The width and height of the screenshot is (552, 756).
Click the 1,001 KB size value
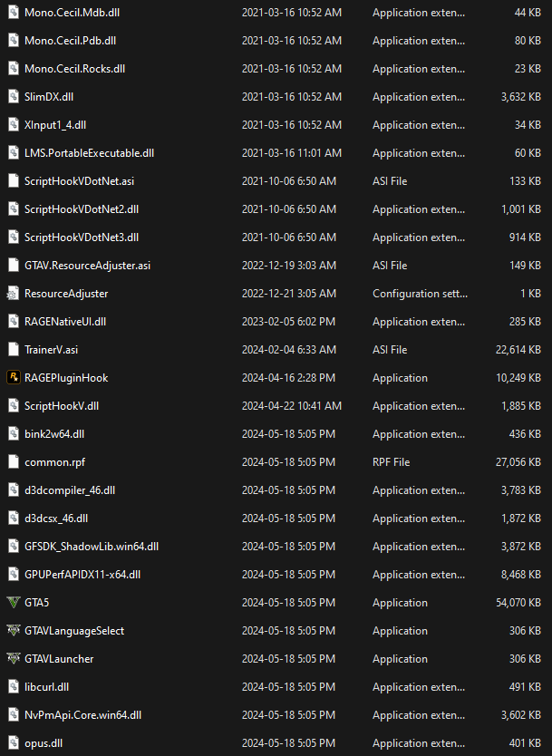coord(520,209)
